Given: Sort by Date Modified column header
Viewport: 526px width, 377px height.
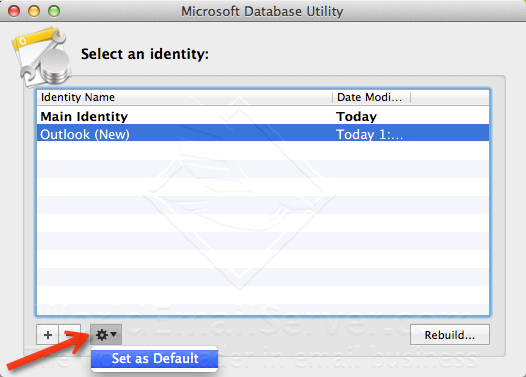Looking at the screenshot, I should pos(371,97).
